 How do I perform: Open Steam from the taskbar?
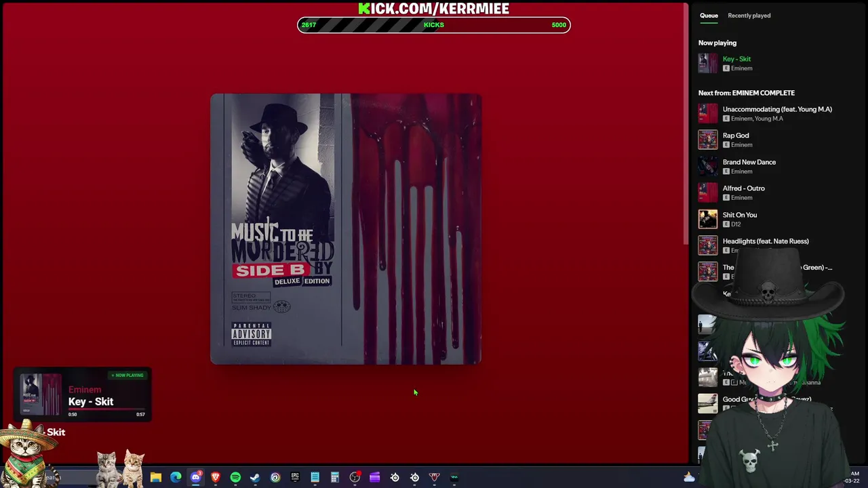[x=255, y=477]
